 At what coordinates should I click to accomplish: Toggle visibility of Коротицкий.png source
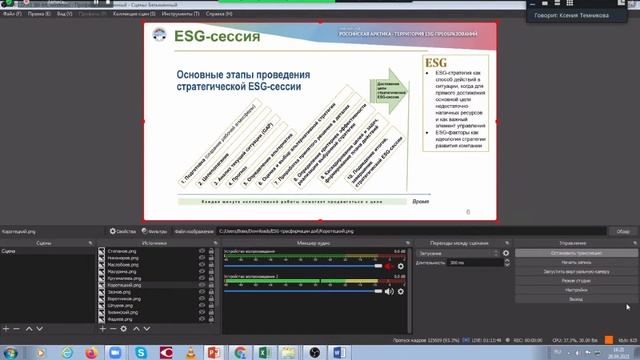click(202, 285)
